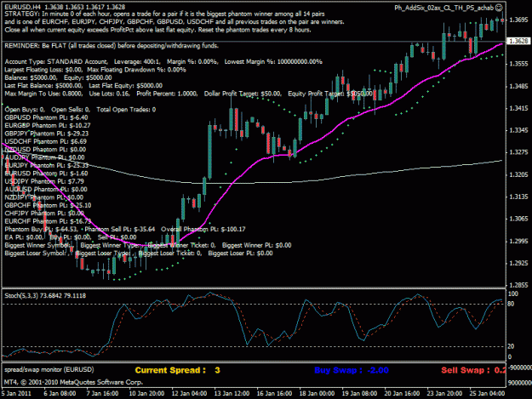This screenshot has height=399, width=532.
Task: Click the 1.3205 price axis label
Action: click(x=518, y=174)
